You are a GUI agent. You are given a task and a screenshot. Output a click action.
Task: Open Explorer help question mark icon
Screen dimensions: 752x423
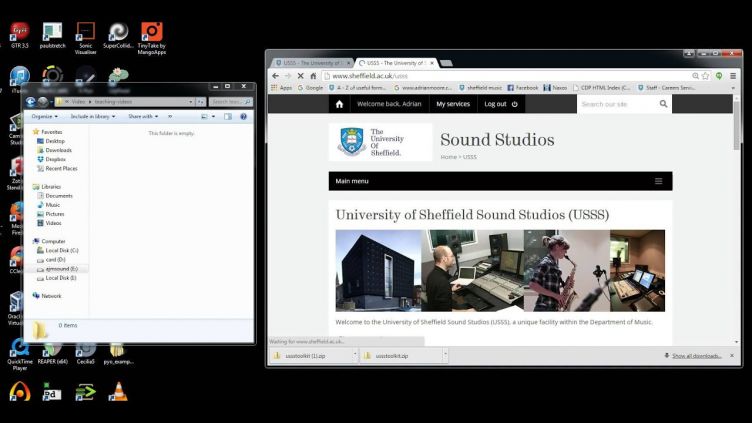pos(243,117)
